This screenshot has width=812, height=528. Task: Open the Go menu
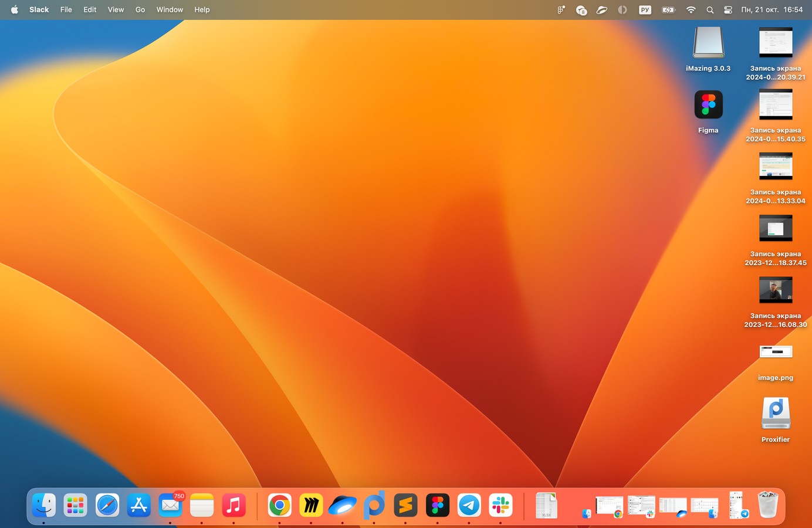[140, 10]
